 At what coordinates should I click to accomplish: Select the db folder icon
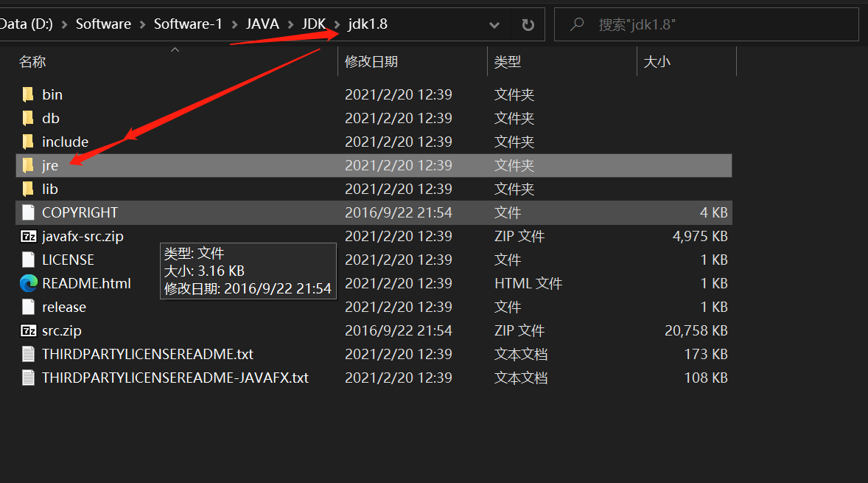pos(28,119)
